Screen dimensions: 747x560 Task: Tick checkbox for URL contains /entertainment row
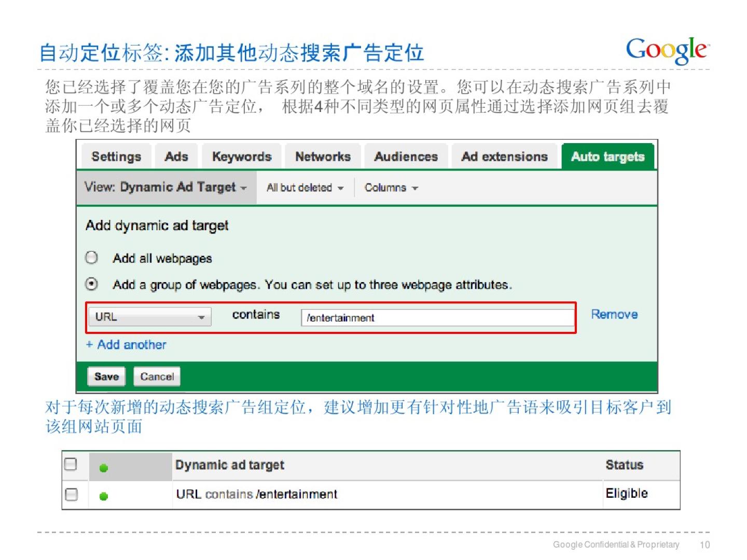pyautogui.click(x=72, y=494)
